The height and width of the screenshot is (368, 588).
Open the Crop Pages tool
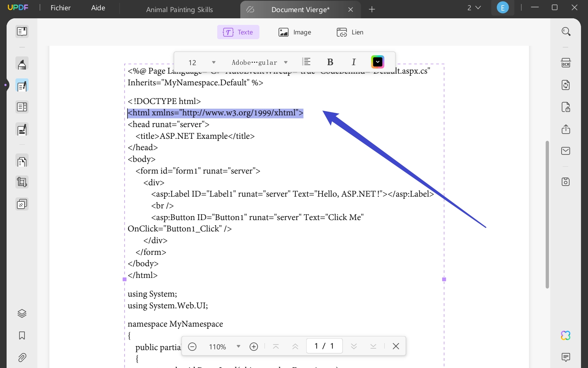click(x=22, y=182)
